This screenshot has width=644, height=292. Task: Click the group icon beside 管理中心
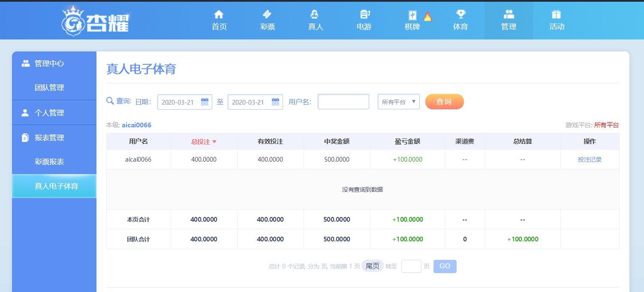pyautogui.click(x=26, y=63)
